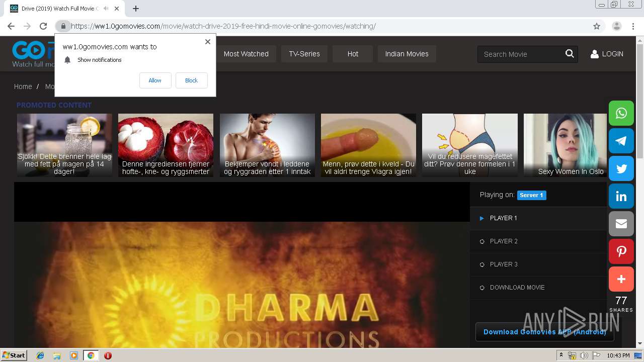Allow notifications from ww1.0gomovies.com
Viewport: 644px width, 362px height.
click(x=155, y=80)
